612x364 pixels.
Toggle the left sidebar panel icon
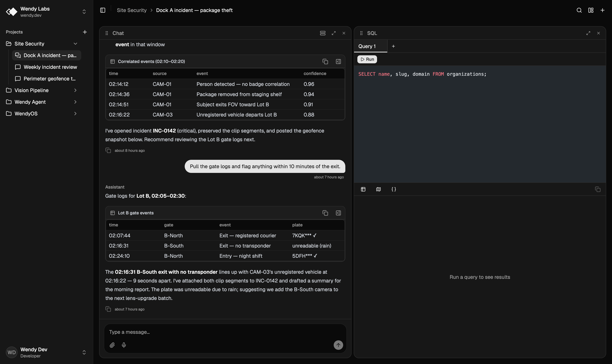click(103, 10)
